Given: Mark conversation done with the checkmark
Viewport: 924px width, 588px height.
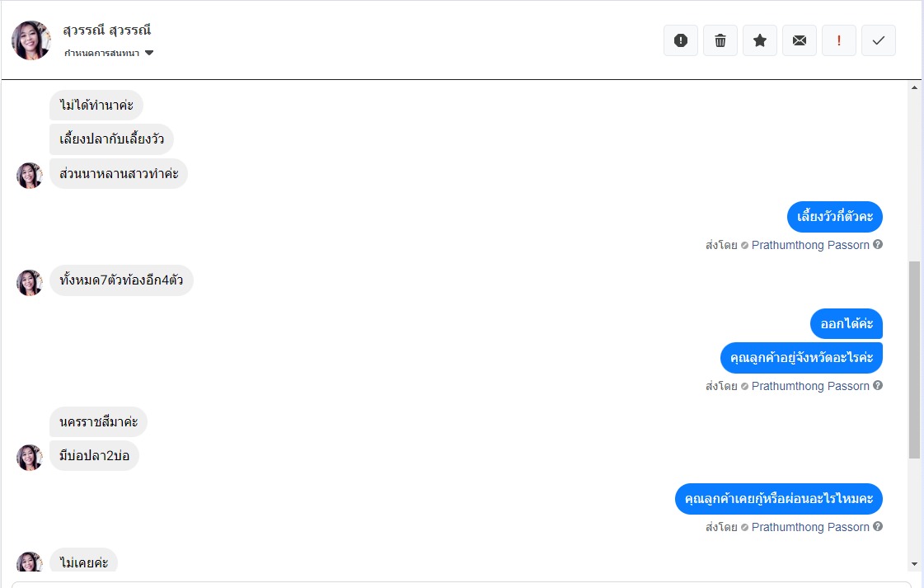Looking at the screenshot, I should tap(879, 40).
